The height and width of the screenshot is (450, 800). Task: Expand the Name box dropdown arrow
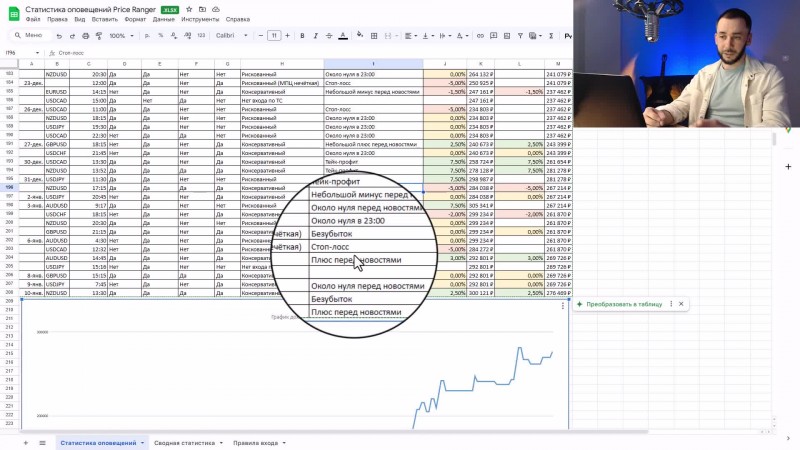click(x=37, y=53)
